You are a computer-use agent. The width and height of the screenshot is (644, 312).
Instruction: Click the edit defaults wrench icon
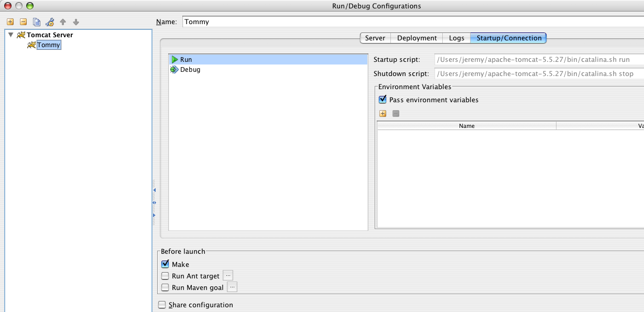tap(50, 22)
